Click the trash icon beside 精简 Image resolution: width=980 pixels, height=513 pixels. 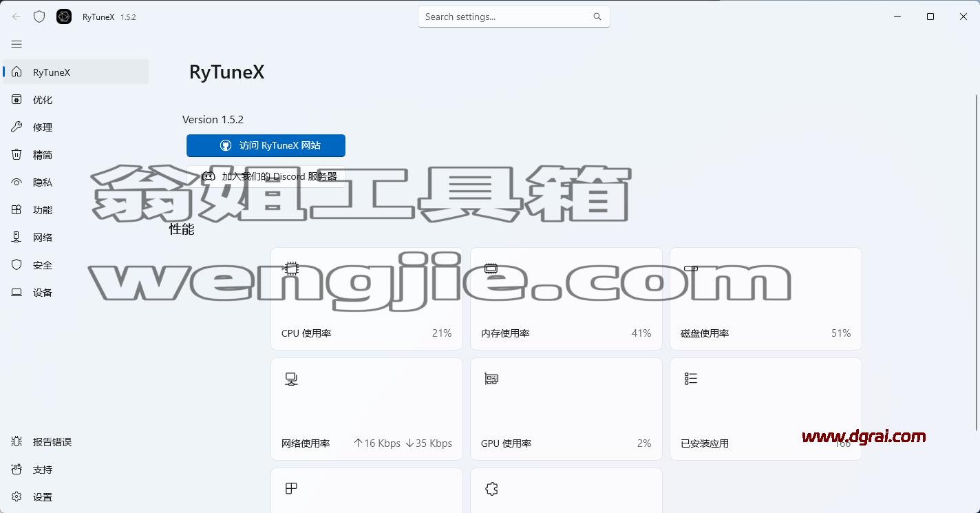[x=17, y=154]
